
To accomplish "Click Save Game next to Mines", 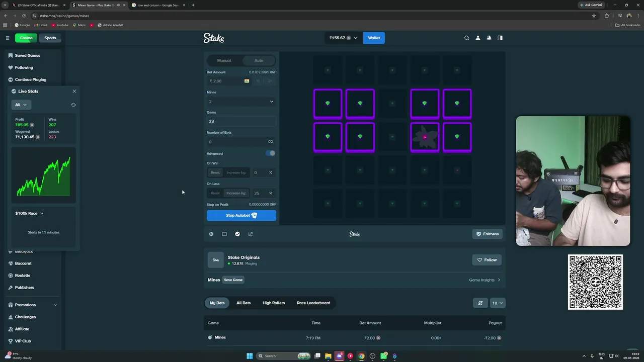I will (x=233, y=280).
